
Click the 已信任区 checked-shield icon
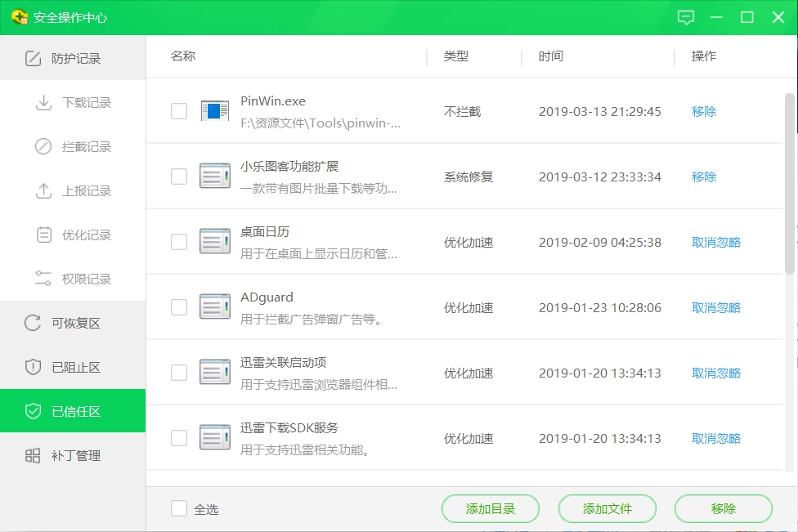(x=33, y=411)
